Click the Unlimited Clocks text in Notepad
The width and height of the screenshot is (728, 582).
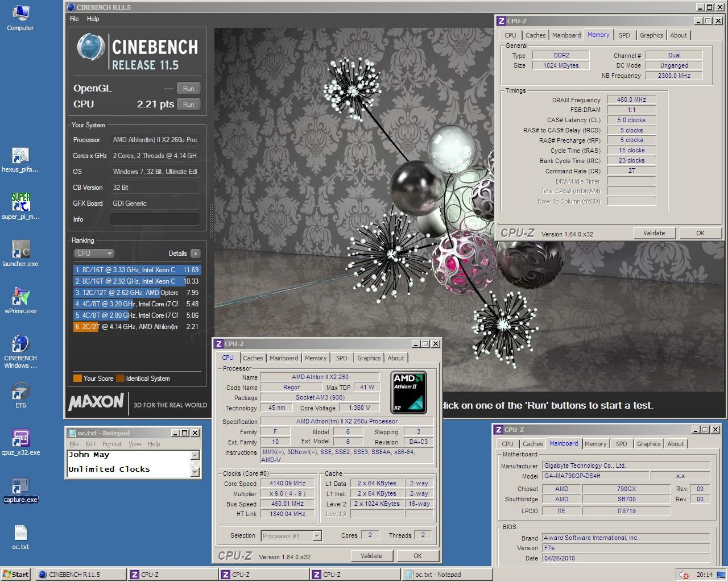click(109, 469)
